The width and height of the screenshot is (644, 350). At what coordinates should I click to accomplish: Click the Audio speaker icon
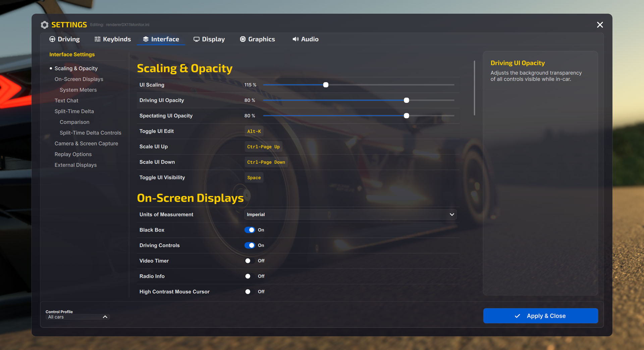coord(296,39)
